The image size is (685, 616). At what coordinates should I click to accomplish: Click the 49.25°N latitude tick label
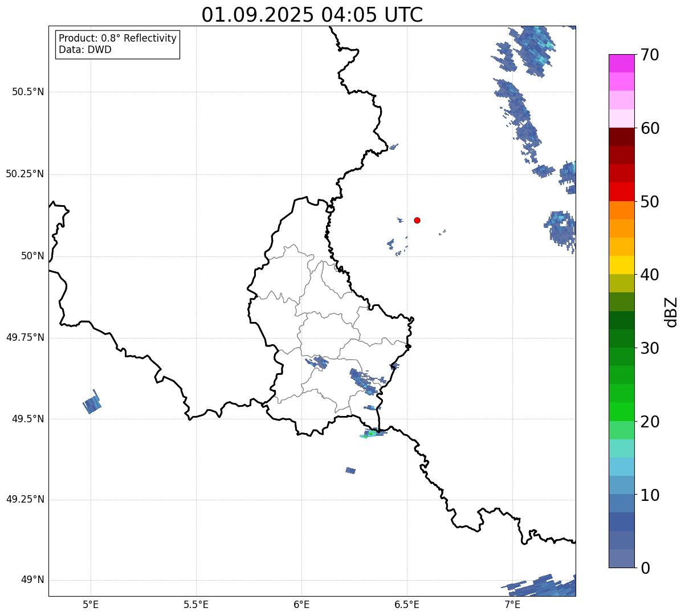[25, 500]
